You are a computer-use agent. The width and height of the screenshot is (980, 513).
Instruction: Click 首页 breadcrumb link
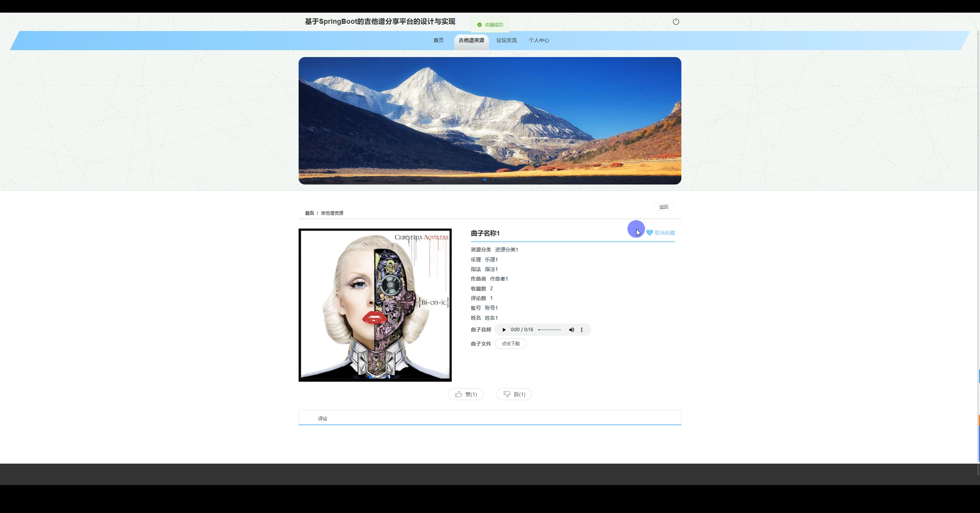(309, 213)
